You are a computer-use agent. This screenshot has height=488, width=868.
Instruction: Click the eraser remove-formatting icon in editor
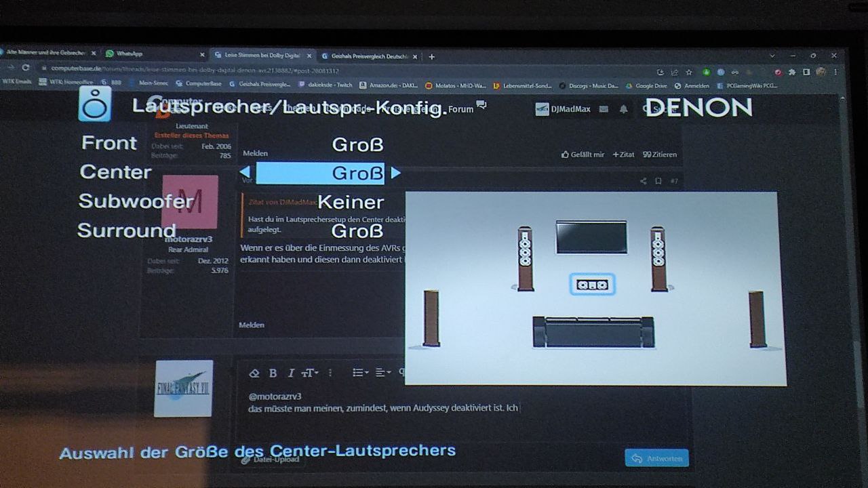tap(254, 373)
